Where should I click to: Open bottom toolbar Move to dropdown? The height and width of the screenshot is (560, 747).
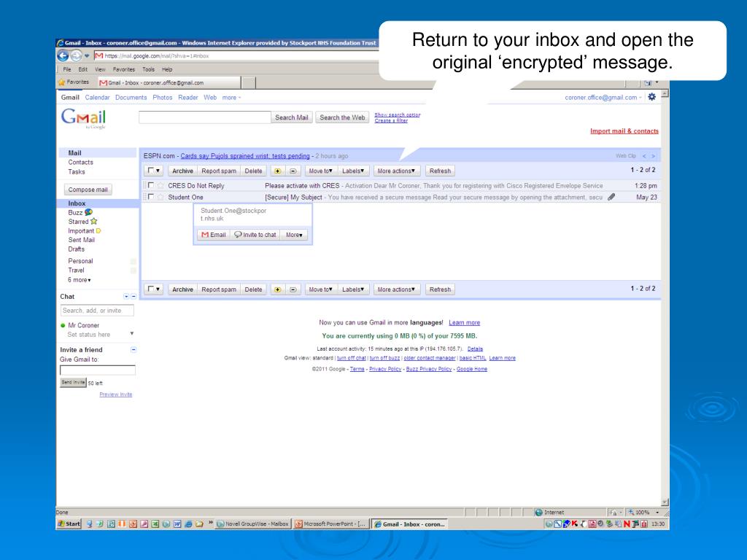[321, 289]
